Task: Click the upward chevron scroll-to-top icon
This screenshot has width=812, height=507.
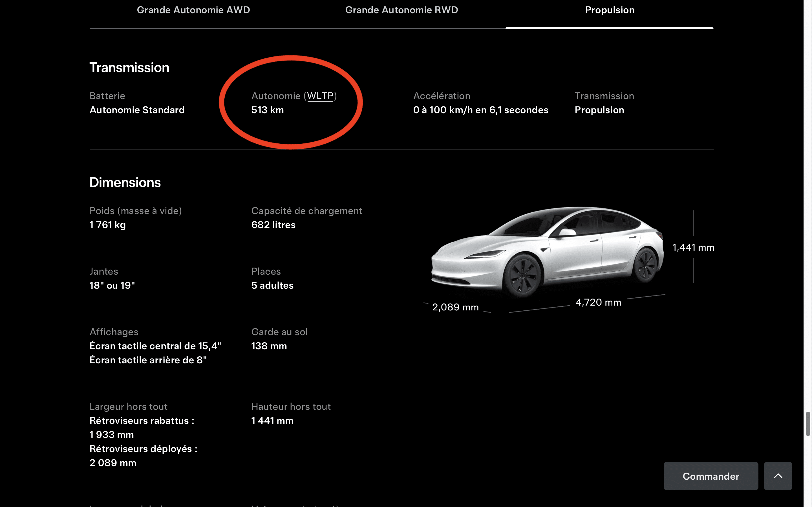Action: tap(778, 476)
